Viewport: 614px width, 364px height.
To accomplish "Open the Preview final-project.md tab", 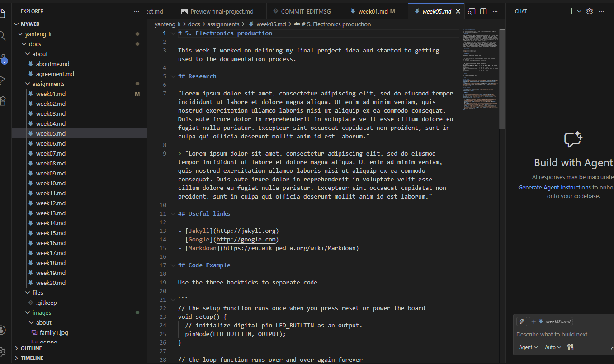I will click(x=221, y=10).
